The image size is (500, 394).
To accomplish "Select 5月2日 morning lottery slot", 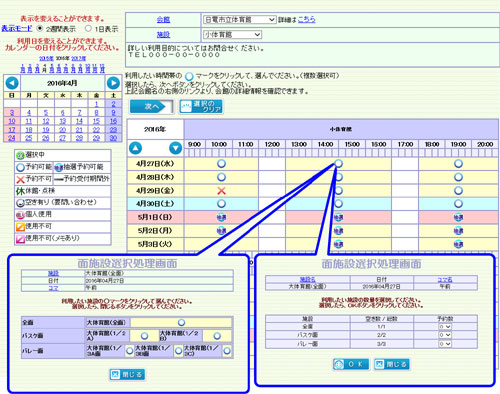I will pos(221,231).
